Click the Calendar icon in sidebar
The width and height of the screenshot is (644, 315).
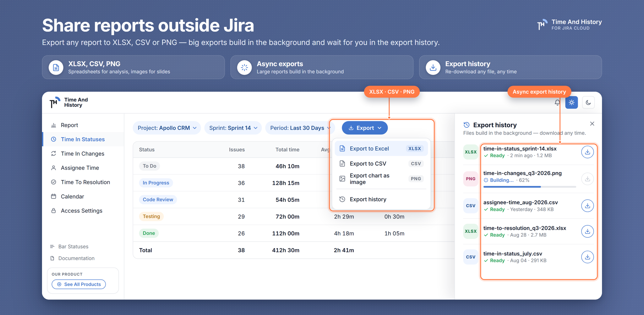pyautogui.click(x=54, y=197)
